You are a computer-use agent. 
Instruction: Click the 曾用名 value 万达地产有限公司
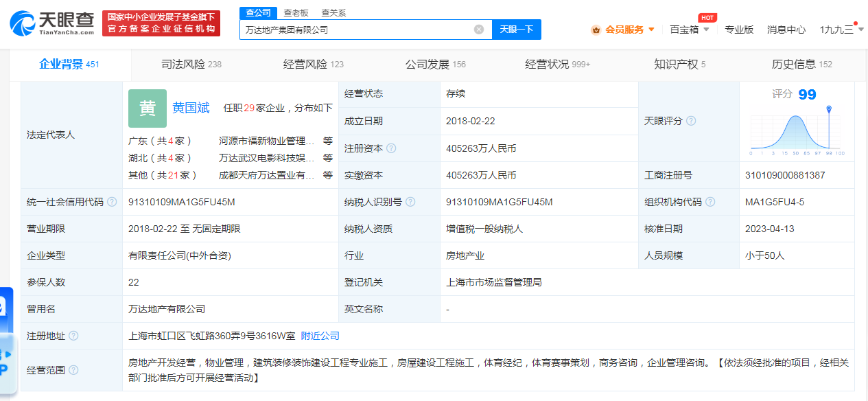167,309
